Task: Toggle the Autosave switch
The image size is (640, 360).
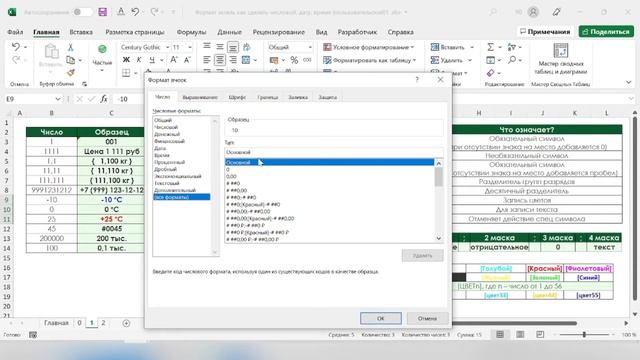Action: [x=83, y=12]
